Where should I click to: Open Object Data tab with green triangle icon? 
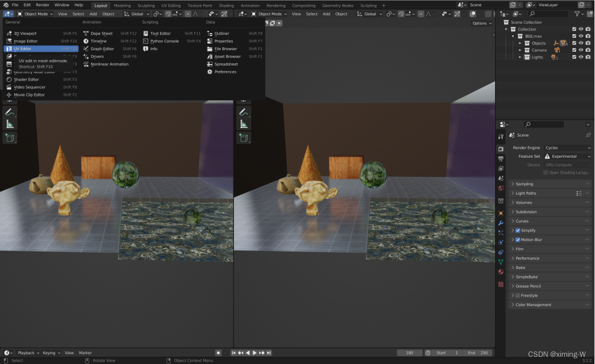[501, 262]
